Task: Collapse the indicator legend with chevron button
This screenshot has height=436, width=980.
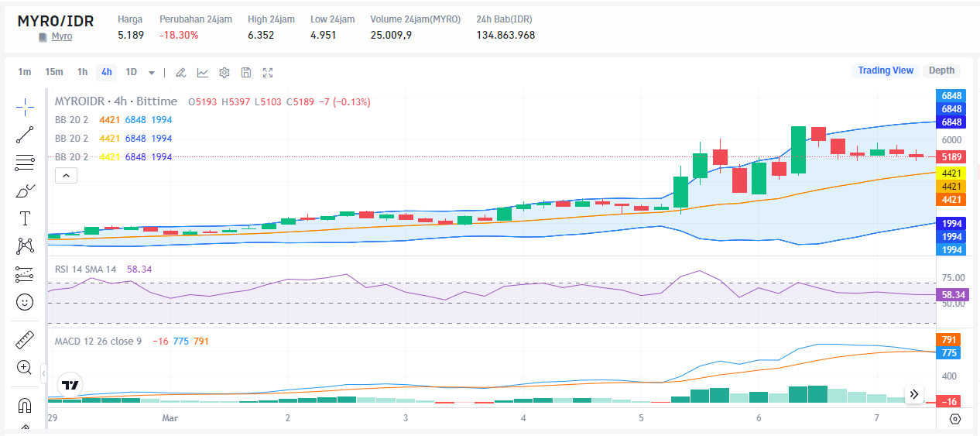Action: 66,176
